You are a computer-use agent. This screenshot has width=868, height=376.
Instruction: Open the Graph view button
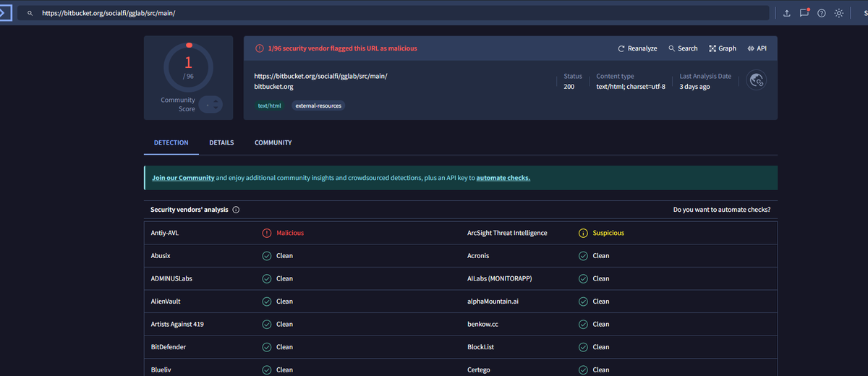point(723,48)
